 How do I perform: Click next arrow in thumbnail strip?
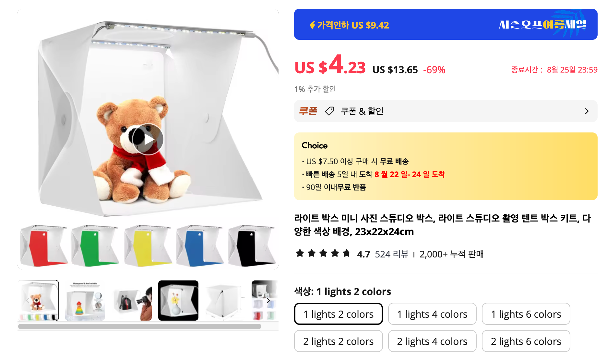click(x=268, y=301)
